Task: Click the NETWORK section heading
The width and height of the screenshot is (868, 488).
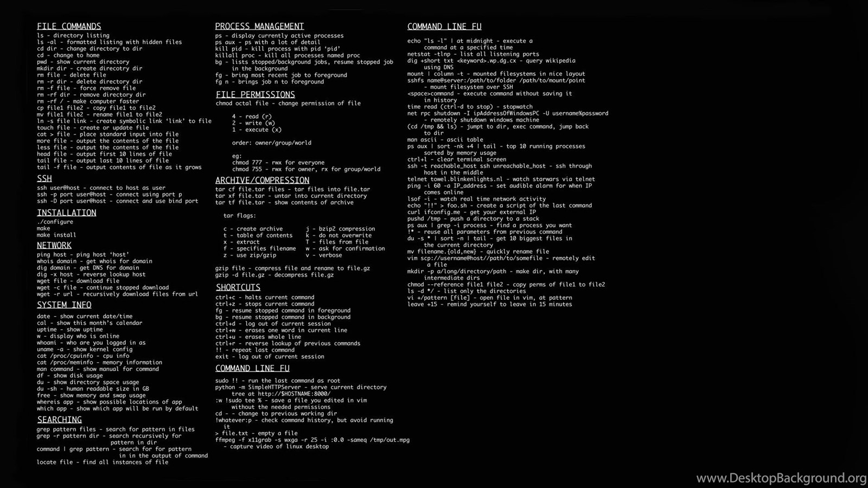Action: tap(54, 245)
